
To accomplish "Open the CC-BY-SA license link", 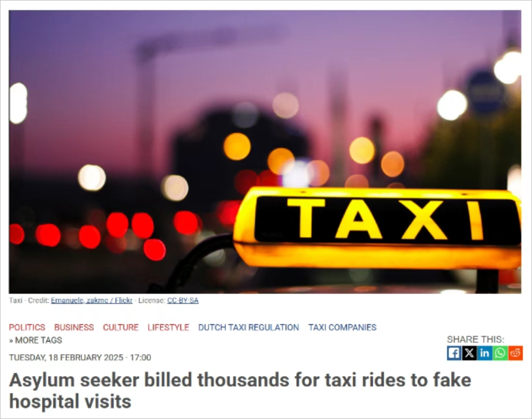I will pos(183,300).
